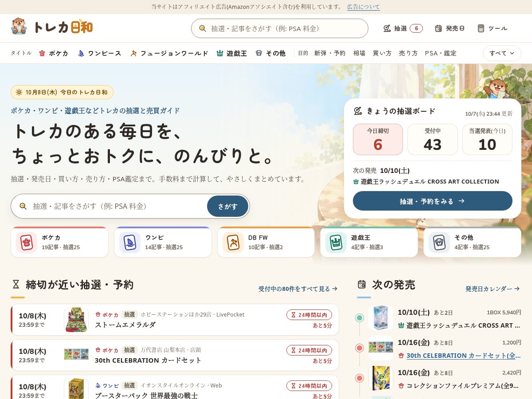532x399 pixels.
Task: Click the きょうの抽選ボード title icon
Action: 358,111
